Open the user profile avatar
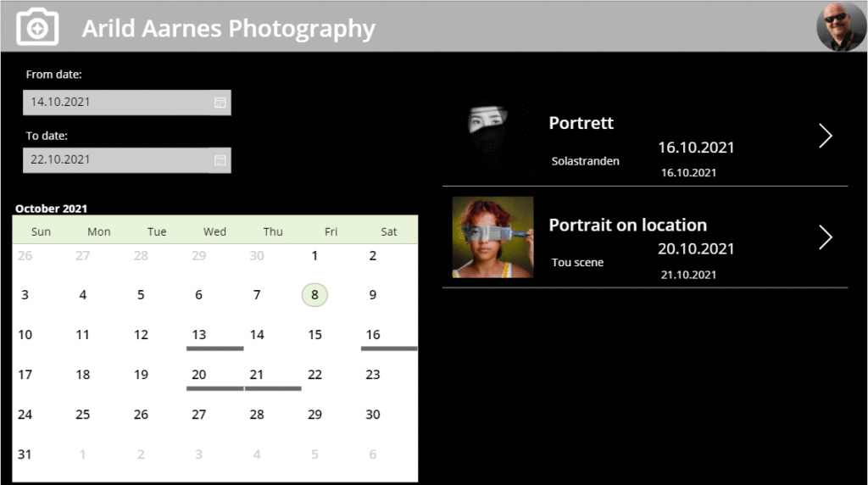Image resolution: width=868 pixels, height=485 pixels. point(841,26)
